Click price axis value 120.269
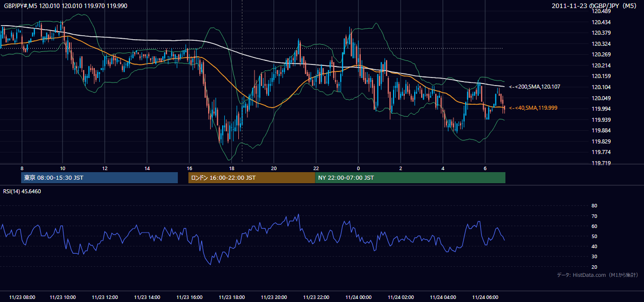Image resolution: width=644 pixels, height=302 pixels. click(x=601, y=55)
